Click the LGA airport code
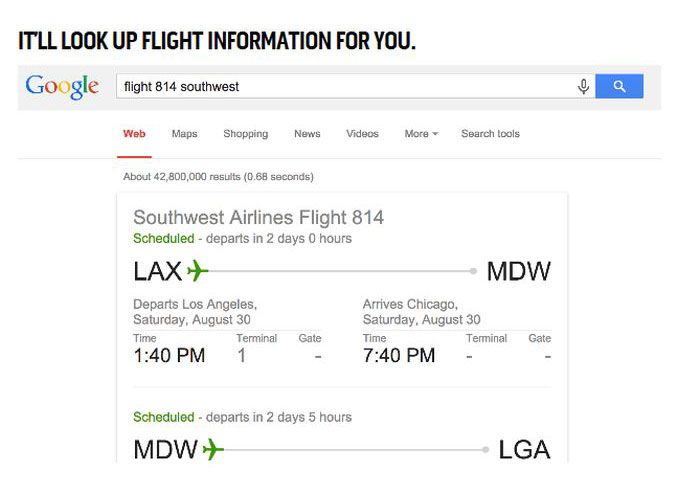This screenshot has width=700, height=499. [x=525, y=450]
